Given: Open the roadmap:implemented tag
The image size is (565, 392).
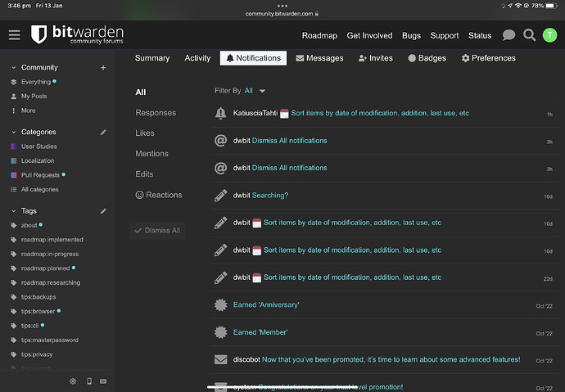Looking at the screenshot, I should [x=52, y=240].
